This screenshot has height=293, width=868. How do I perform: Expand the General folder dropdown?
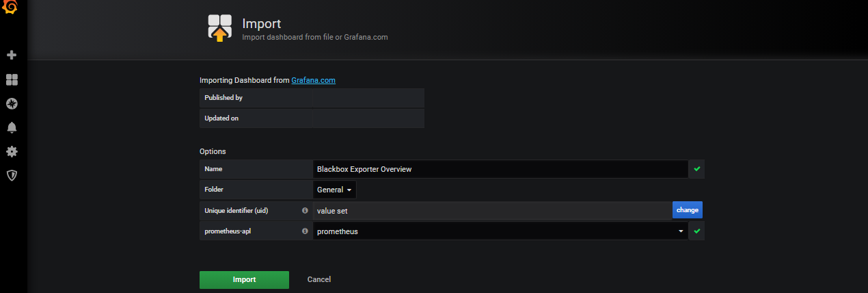[334, 189]
